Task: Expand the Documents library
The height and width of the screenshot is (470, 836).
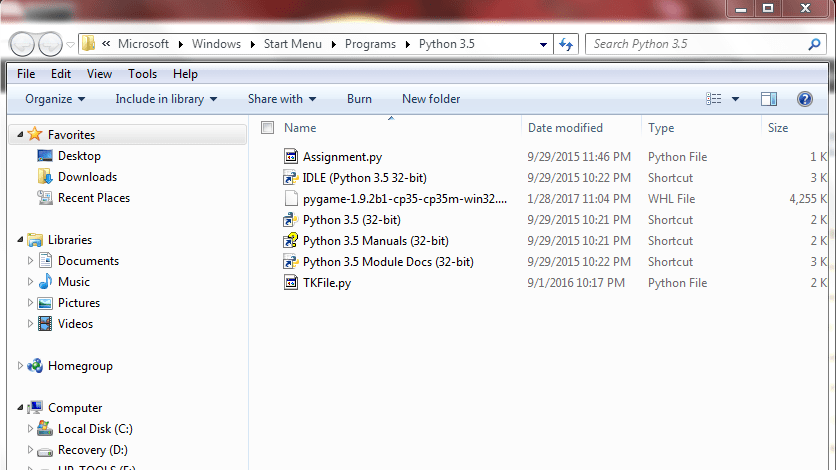Action: click(x=30, y=261)
